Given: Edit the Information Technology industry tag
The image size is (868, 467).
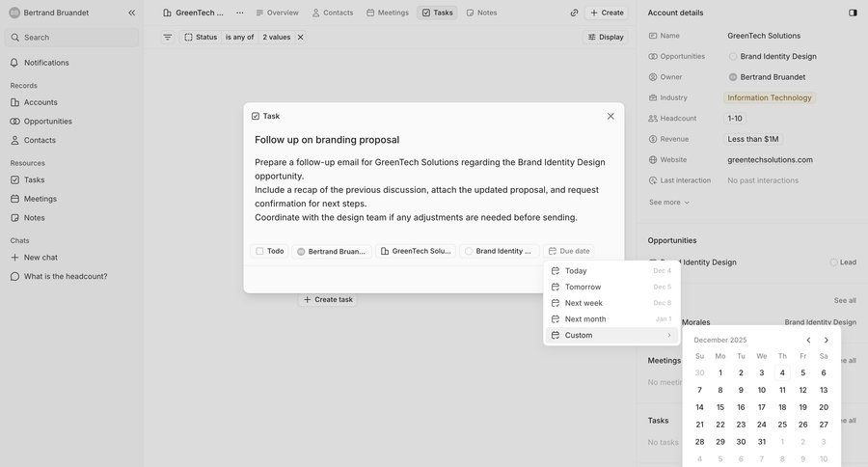Looking at the screenshot, I should (769, 97).
